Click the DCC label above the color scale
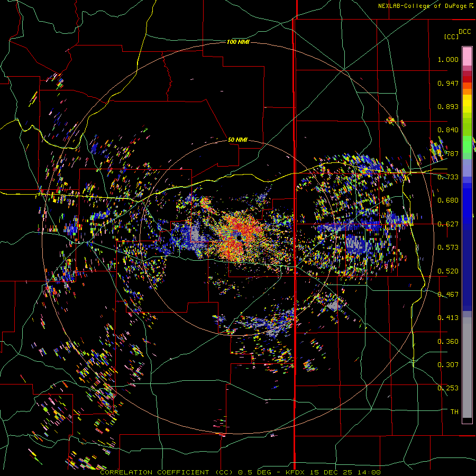This screenshot has width=476, height=476. 465,32
